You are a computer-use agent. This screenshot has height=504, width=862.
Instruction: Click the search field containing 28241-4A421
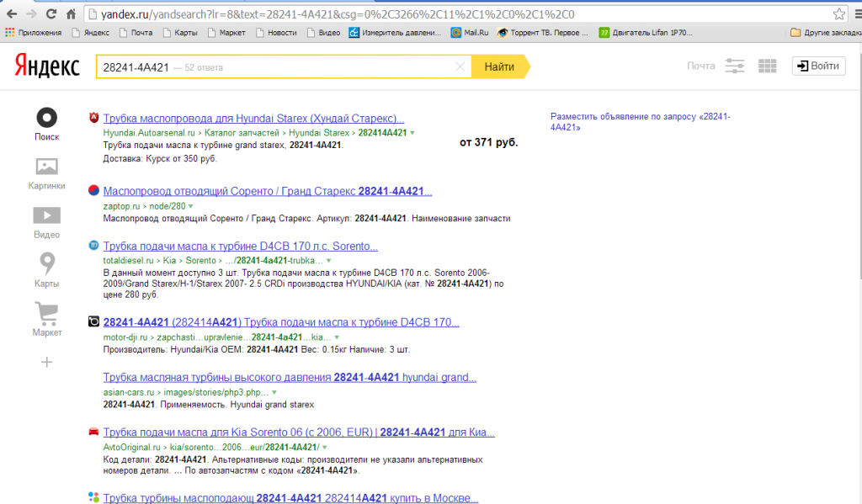(278, 66)
